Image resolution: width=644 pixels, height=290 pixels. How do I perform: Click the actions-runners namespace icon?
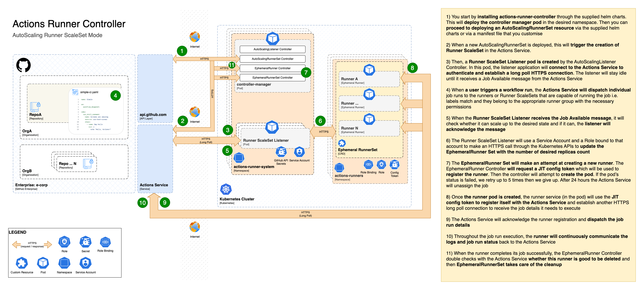[339, 168]
